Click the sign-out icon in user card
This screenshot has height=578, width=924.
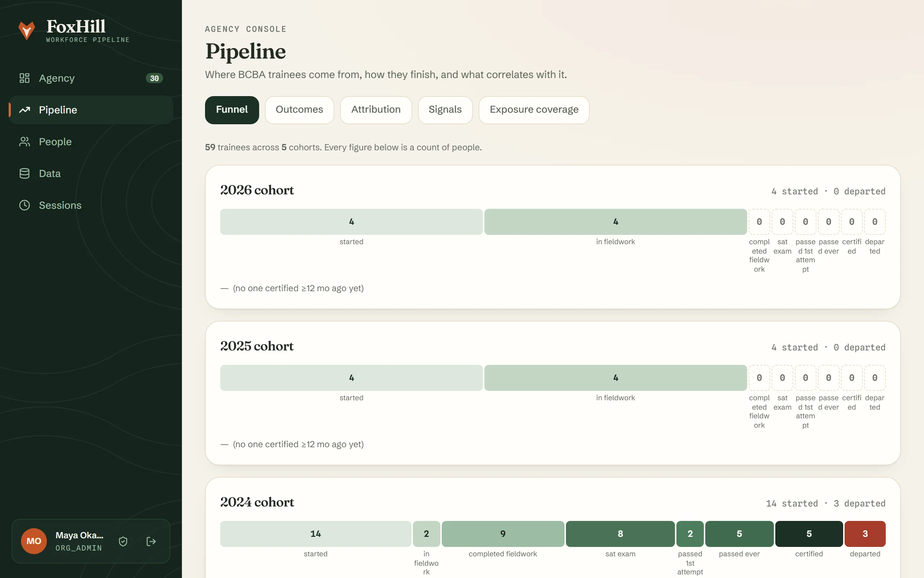(x=151, y=541)
